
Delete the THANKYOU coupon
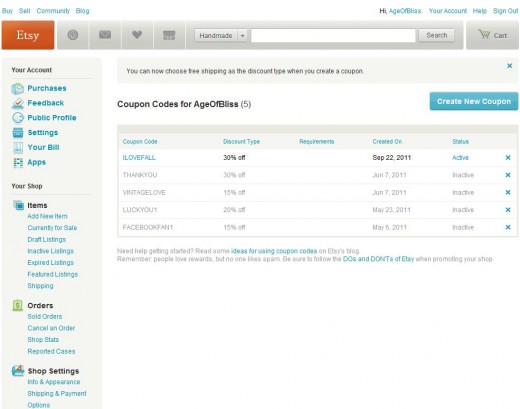(508, 175)
